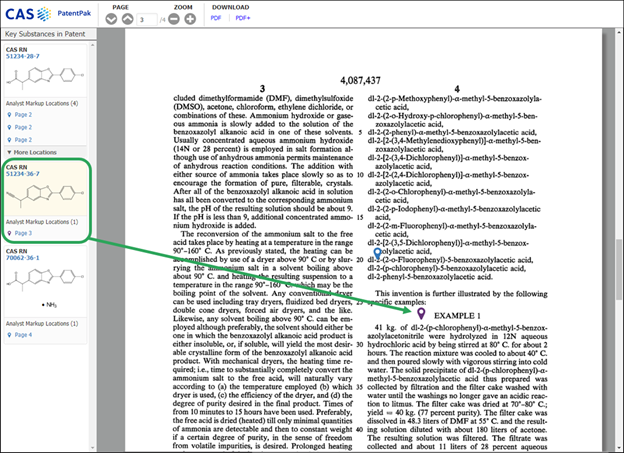Screen dimensions: 624x453
Task: Go to previous page with up arrow
Action: [x=127, y=19]
